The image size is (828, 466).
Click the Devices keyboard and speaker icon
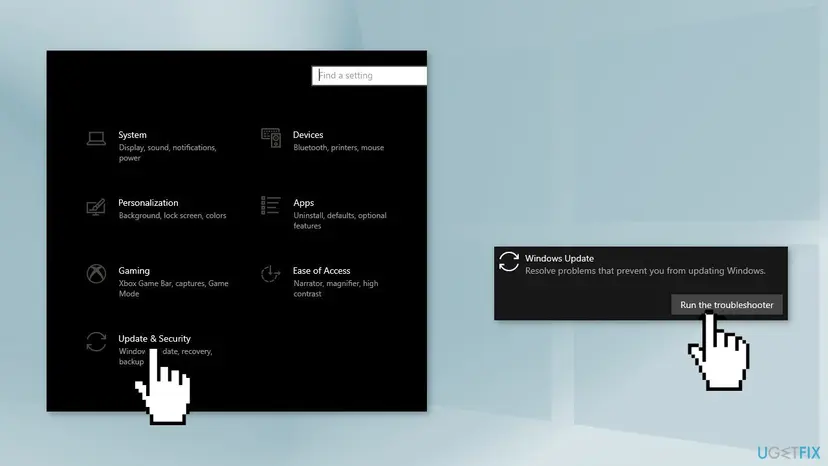271,138
